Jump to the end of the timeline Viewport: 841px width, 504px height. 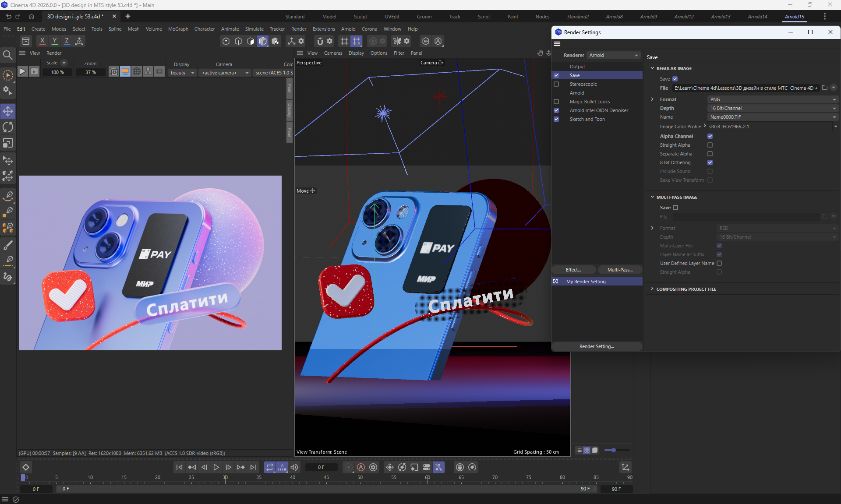click(253, 467)
